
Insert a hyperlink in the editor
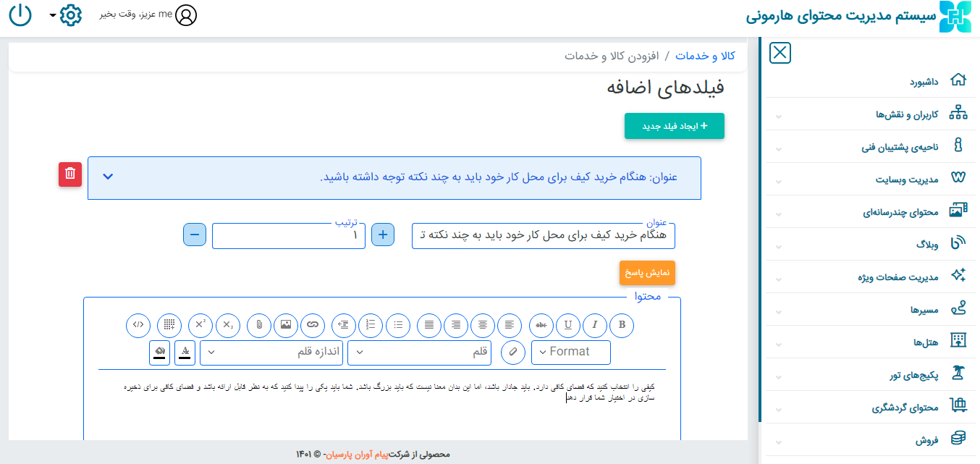(x=313, y=326)
